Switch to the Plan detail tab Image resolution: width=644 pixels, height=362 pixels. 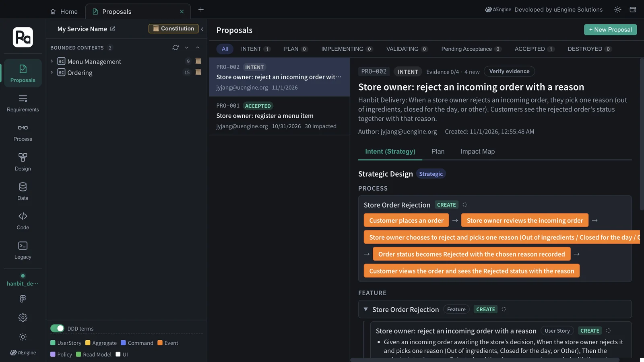point(438,151)
